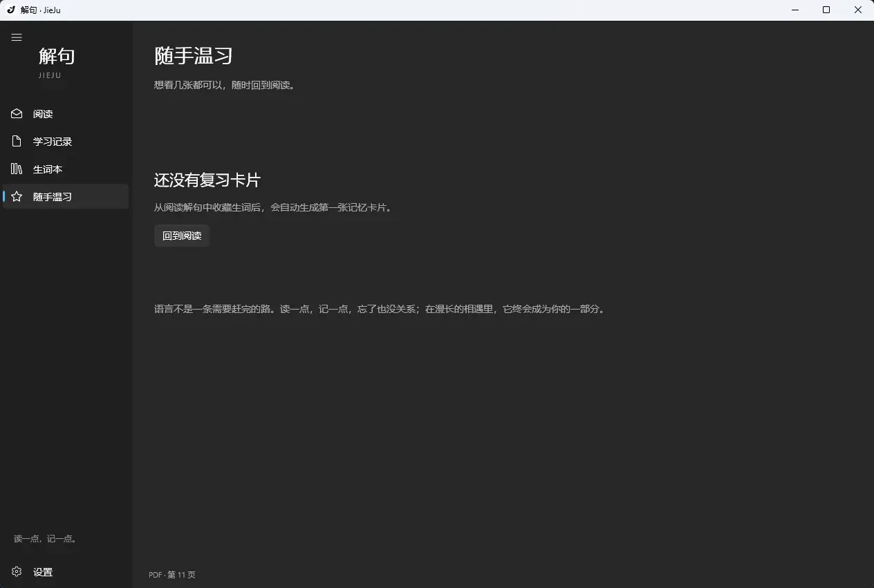The width and height of the screenshot is (874, 588).
Task: Click the hint starting 从阅读解句中收藏生词后
Action: coord(273,207)
